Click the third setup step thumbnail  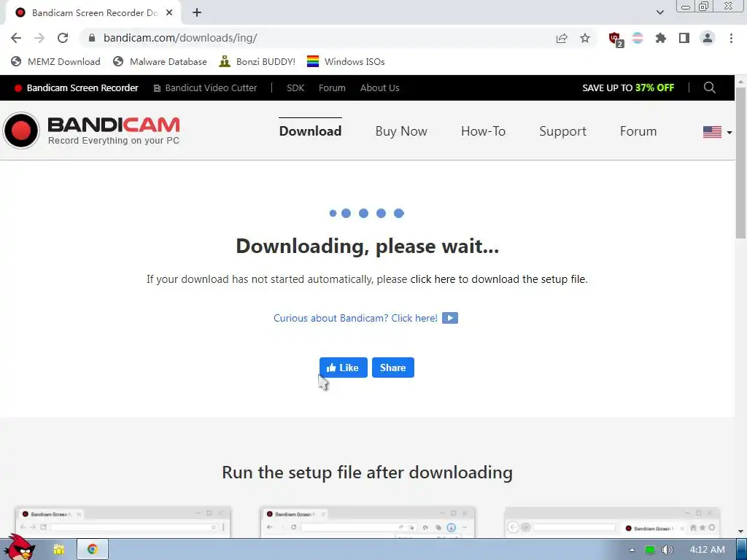(x=612, y=522)
